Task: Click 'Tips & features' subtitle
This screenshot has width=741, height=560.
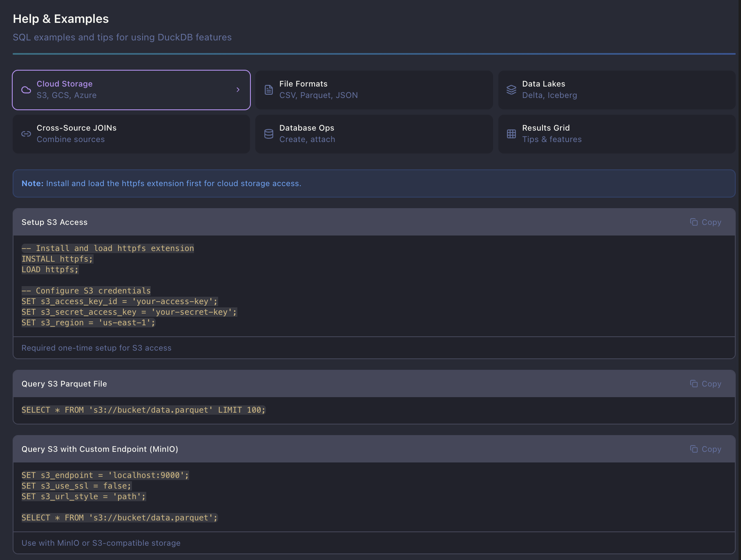Action: pyautogui.click(x=552, y=139)
